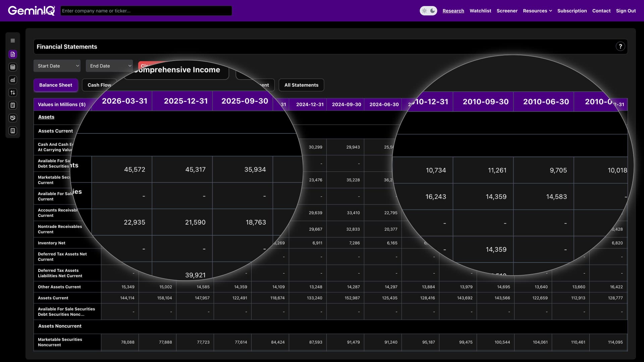
Task: Select the Financial Statements document icon
Action: tap(13, 54)
